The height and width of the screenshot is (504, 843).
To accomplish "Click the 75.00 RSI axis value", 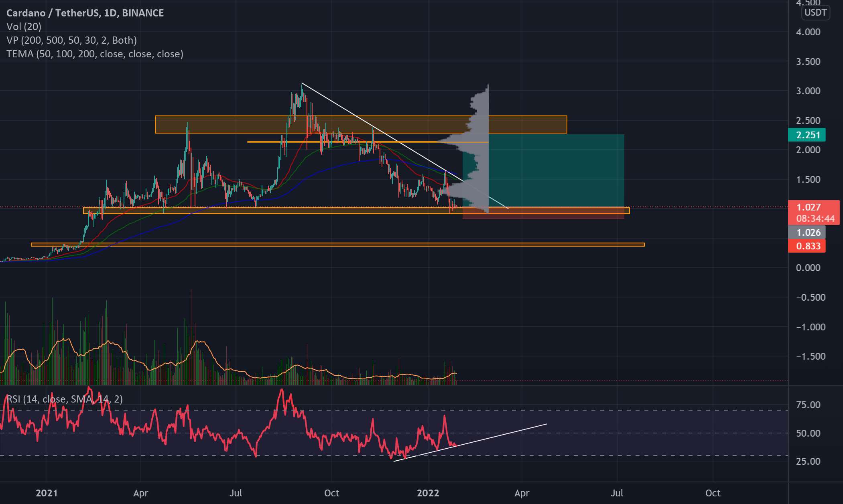I will tap(808, 405).
